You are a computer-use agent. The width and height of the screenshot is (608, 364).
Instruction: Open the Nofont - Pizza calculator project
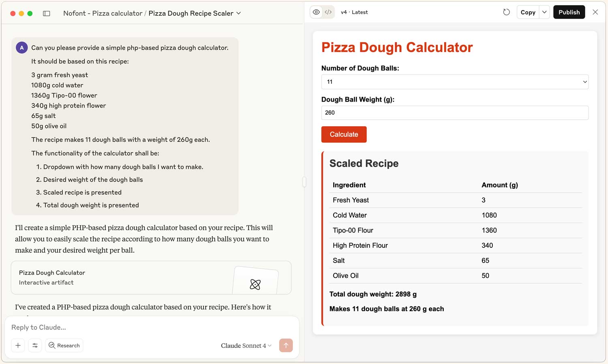[103, 13]
